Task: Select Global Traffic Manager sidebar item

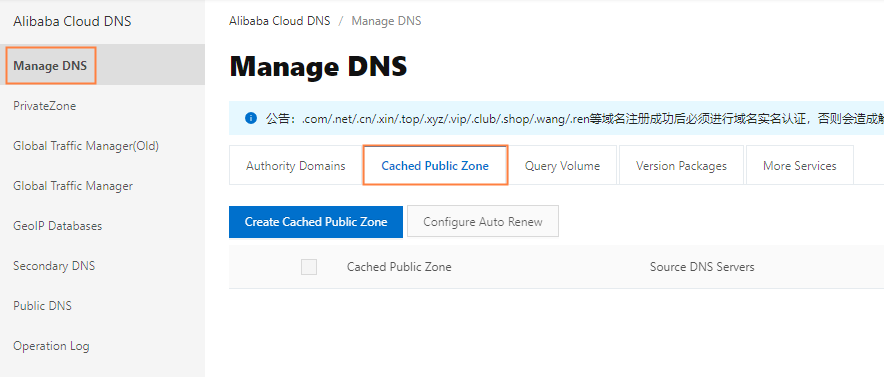Action: [73, 186]
